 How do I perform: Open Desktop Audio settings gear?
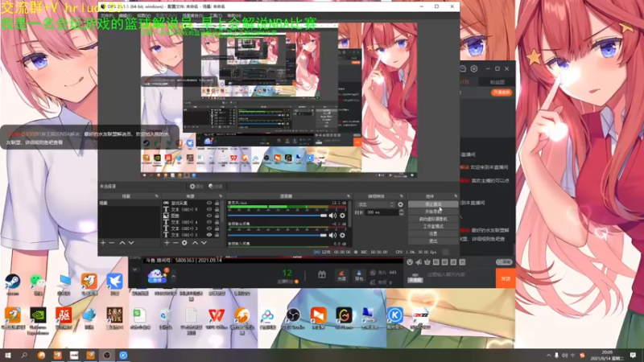tap(342, 235)
